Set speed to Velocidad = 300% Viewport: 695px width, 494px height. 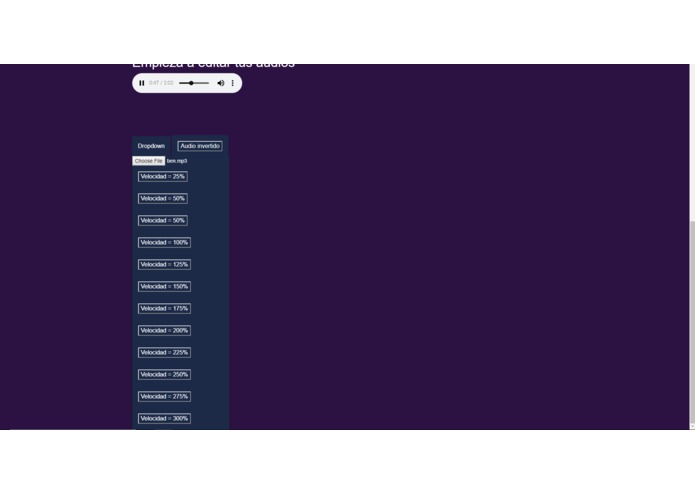pyautogui.click(x=164, y=418)
